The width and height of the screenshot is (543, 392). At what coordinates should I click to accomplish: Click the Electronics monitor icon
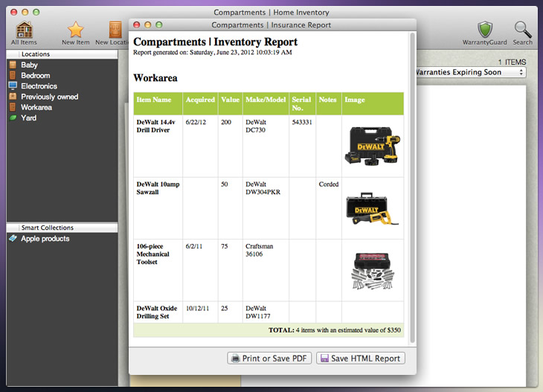point(13,86)
